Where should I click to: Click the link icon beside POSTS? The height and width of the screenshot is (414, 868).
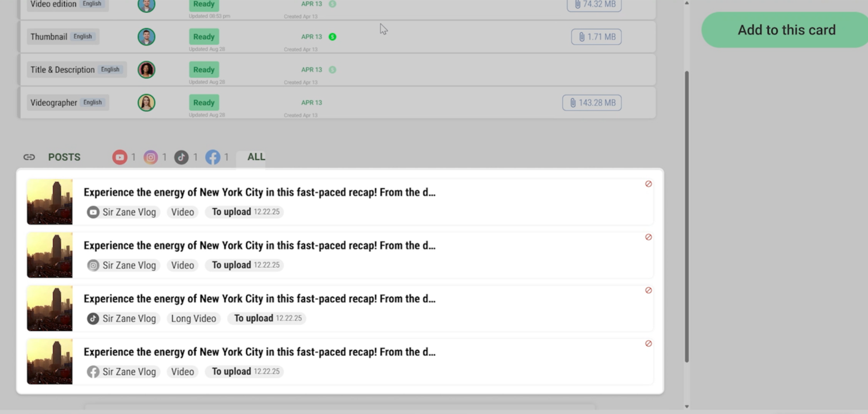[29, 157]
